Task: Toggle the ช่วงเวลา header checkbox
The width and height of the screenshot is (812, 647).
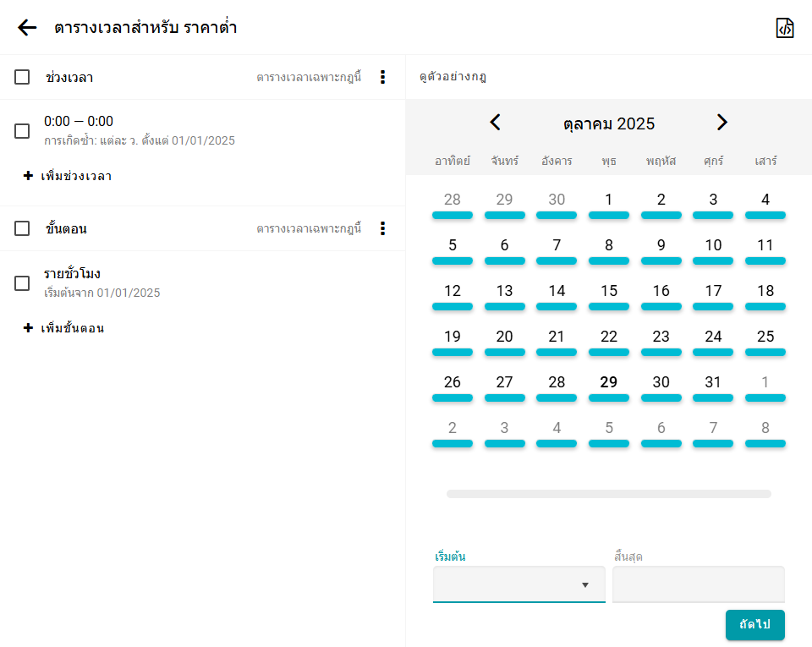Action: (x=22, y=77)
